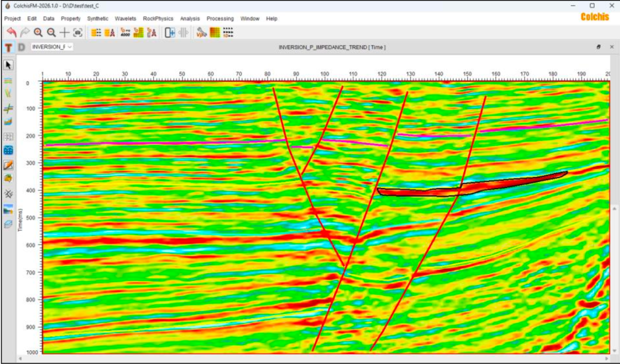
Task: Click the pencil edit tool in sidebar
Action: pos(9,165)
